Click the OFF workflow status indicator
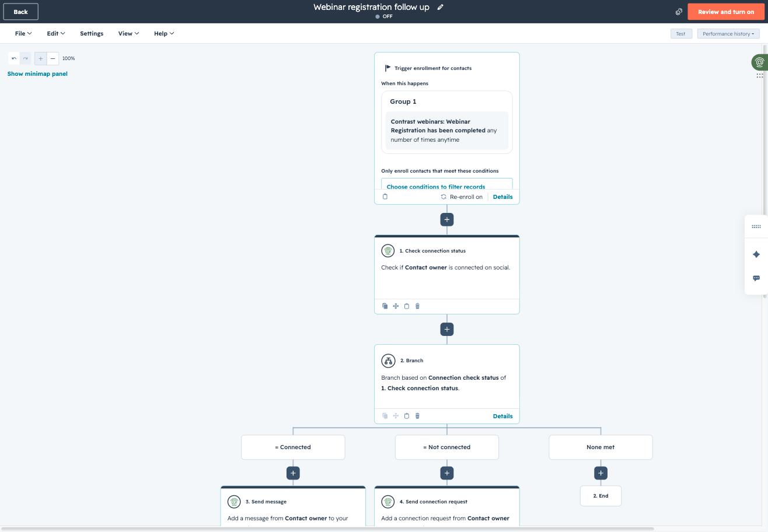 (x=384, y=16)
